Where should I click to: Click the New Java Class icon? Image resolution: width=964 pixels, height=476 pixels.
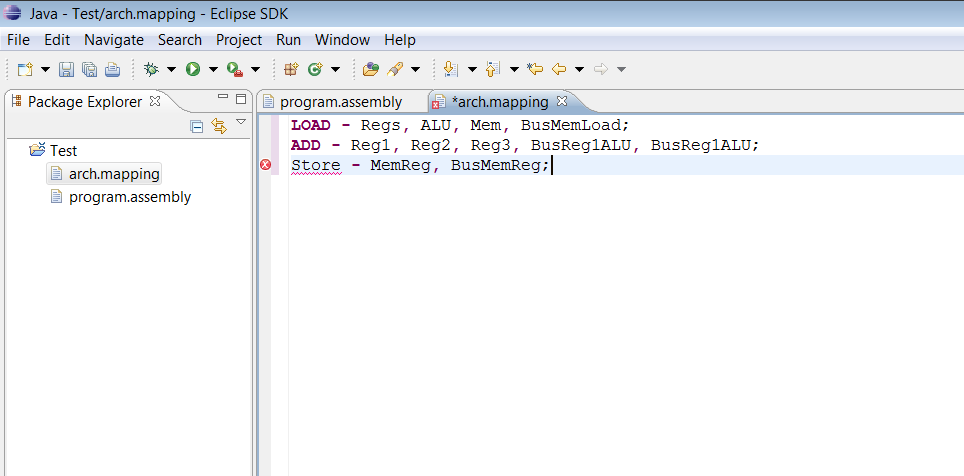tap(315, 69)
